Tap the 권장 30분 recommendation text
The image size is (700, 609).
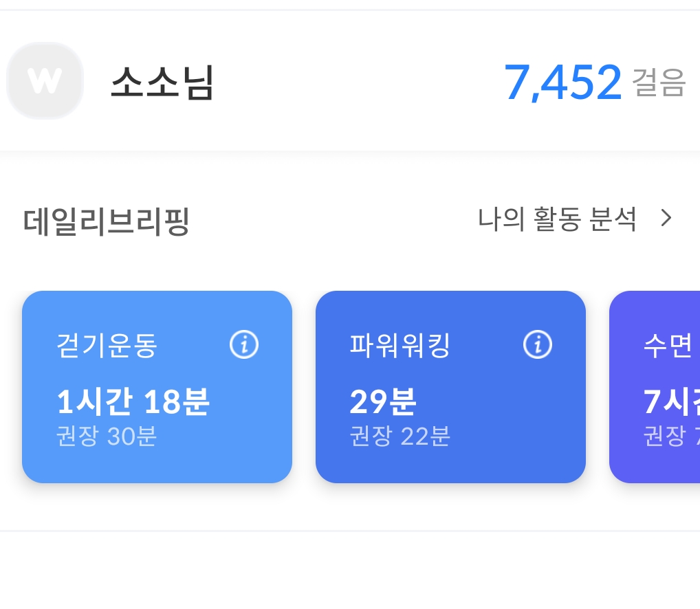[x=107, y=436]
